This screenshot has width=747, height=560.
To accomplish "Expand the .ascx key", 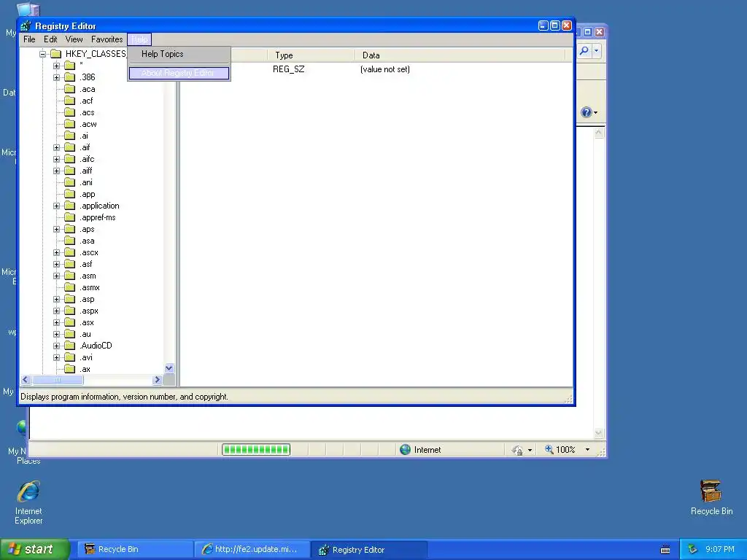I will (x=56, y=252).
